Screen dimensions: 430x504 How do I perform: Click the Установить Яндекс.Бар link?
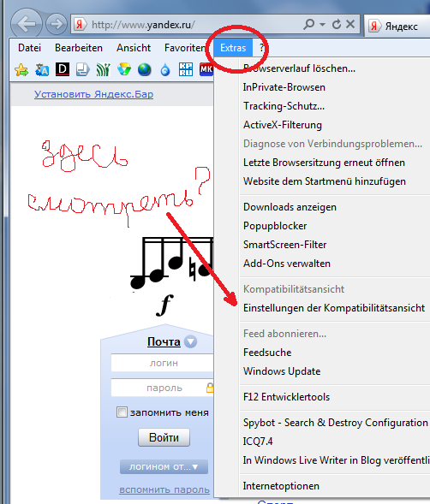(x=93, y=94)
